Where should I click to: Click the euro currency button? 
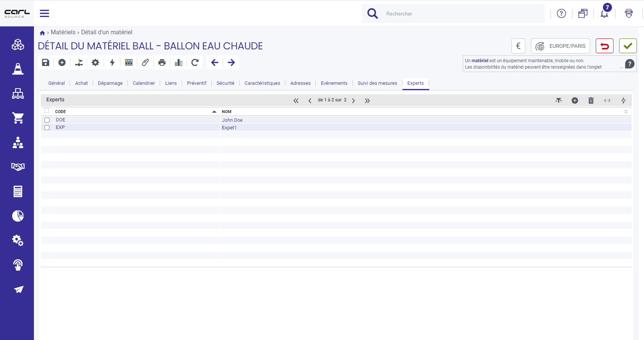click(x=518, y=46)
